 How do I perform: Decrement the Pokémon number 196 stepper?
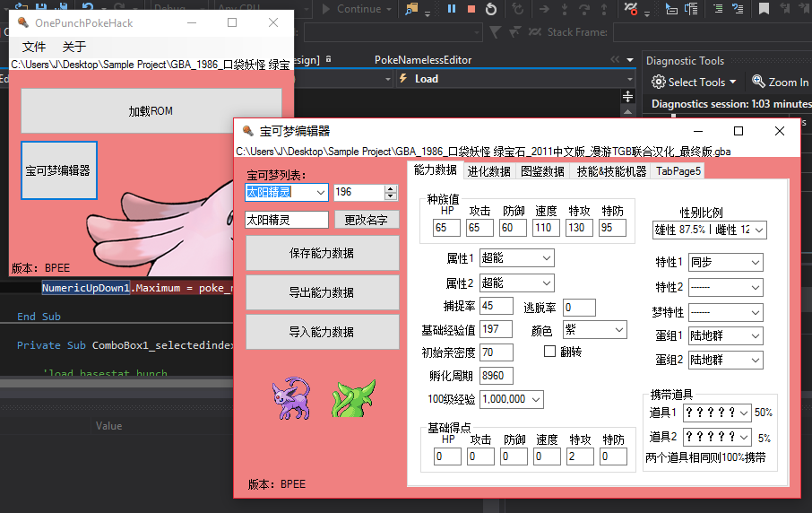click(391, 196)
